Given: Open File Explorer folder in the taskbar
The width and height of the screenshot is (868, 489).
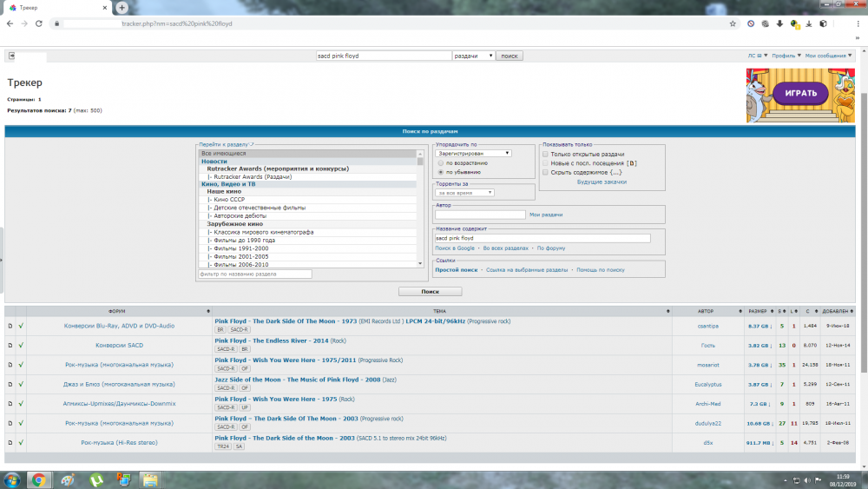Looking at the screenshot, I should click(x=150, y=480).
